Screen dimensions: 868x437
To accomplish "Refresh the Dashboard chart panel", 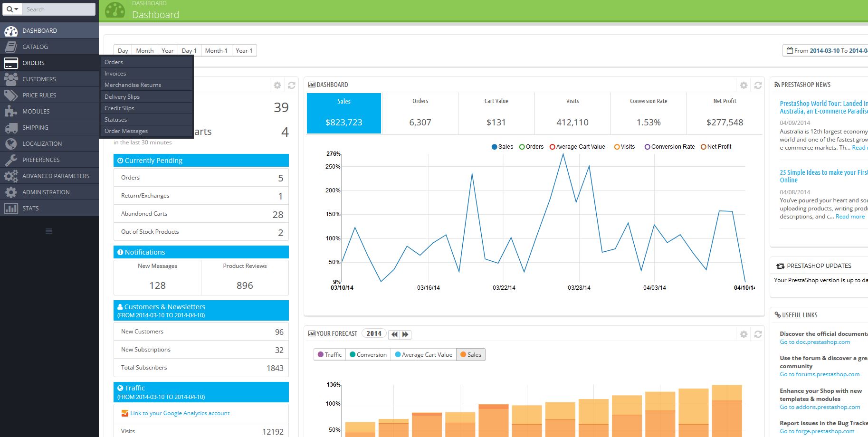I will click(758, 85).
